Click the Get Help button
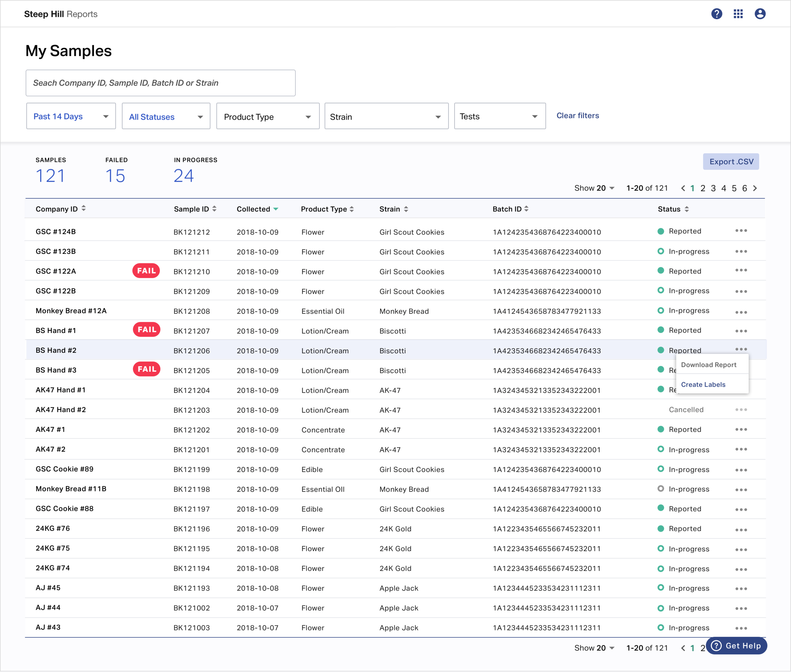 coord(736,646)
